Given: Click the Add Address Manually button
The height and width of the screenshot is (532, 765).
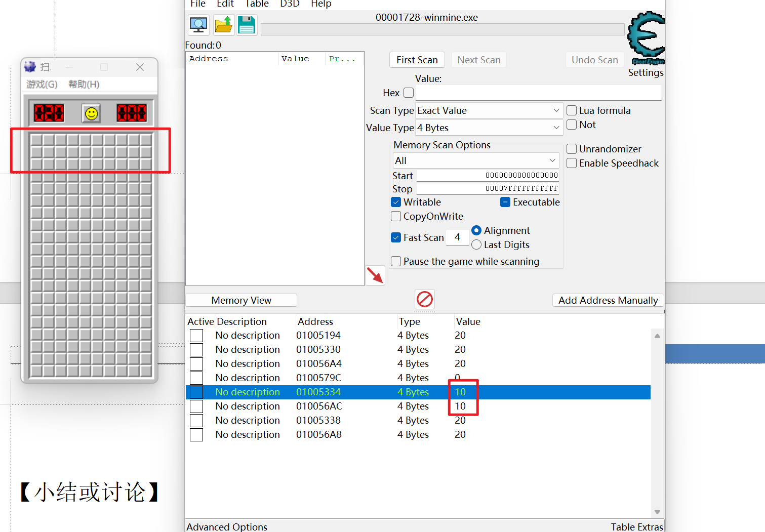Looking at the screenshot, I should click(x=608, y=300).
